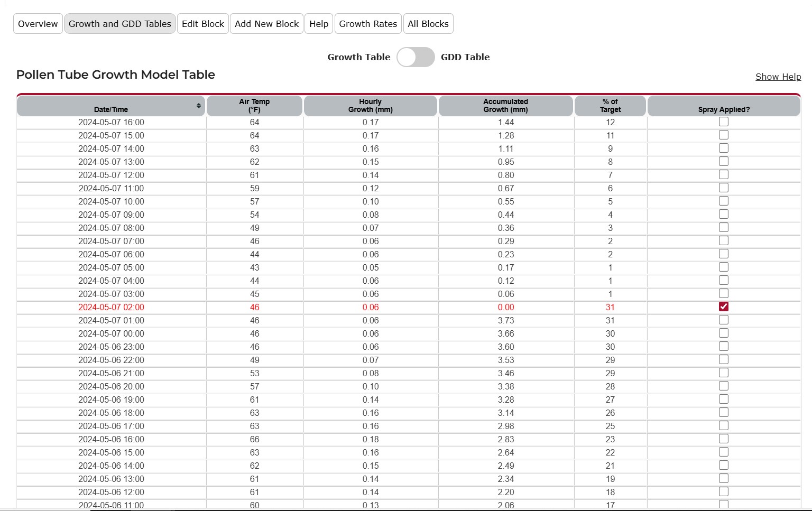Open the Overview tab
812x511 pixels.
tap(38, 24)
